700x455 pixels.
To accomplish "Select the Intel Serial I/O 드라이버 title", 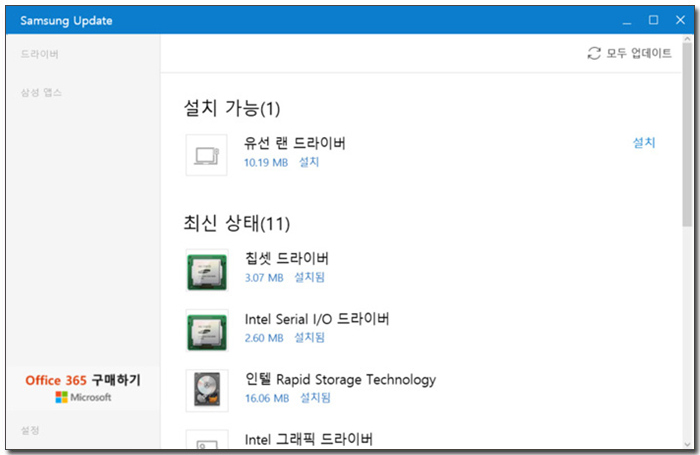I will [317, 319].
